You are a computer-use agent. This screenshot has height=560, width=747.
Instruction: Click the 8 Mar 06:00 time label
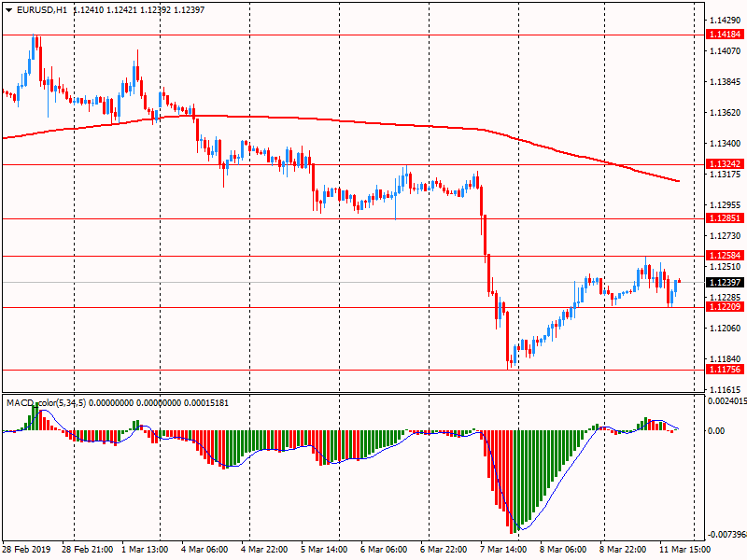563,549
